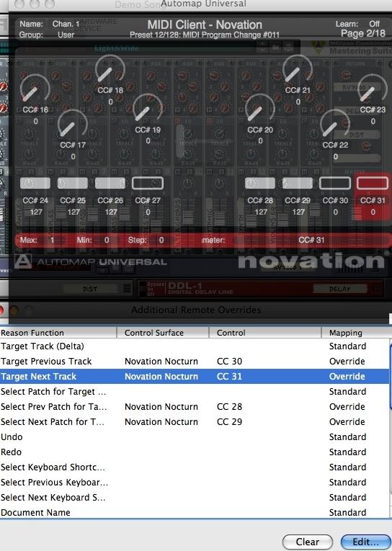392x551 pixels.
Task: Toggle the red CC# 31 button
Action: click(x=373, y=183)
